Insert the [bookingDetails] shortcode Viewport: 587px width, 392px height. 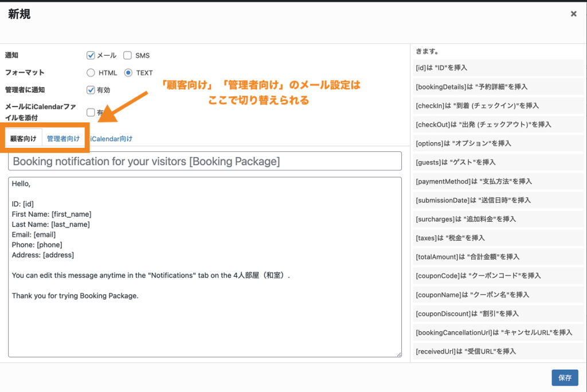[498, 87]
